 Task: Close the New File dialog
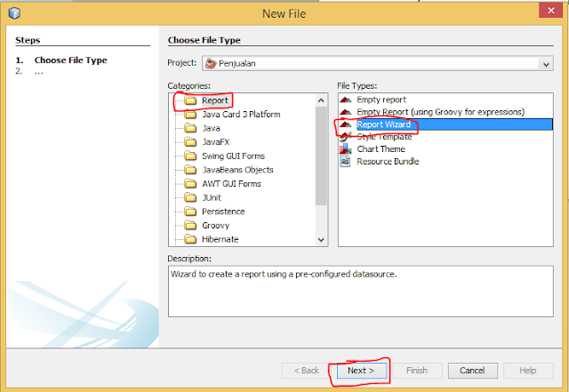(x=550, y=10)
